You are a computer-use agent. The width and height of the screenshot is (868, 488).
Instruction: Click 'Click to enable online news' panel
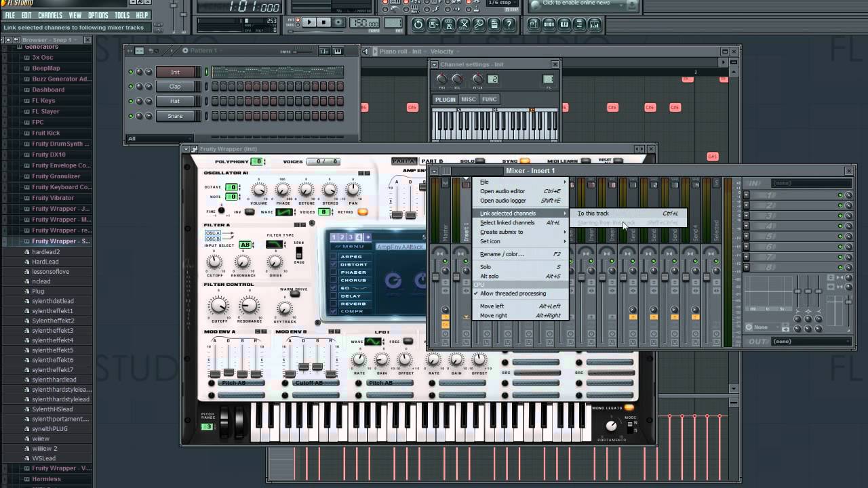(x=585, y=4)
